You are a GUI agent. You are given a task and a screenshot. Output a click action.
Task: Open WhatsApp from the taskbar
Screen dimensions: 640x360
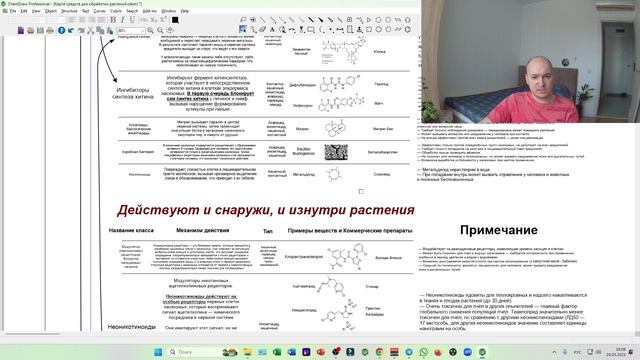pyautogui.click(x=423, y=352)
